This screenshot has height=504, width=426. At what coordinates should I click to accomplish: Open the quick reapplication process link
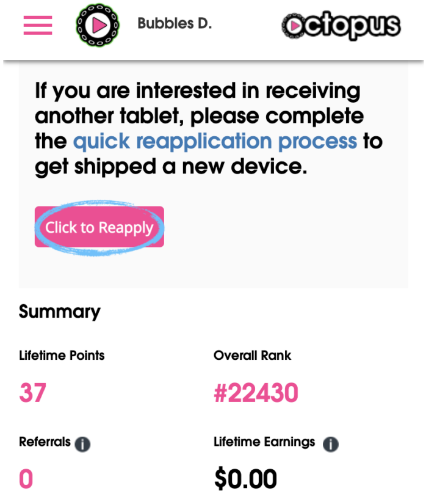pyautogui.click(x=215, y=141)
